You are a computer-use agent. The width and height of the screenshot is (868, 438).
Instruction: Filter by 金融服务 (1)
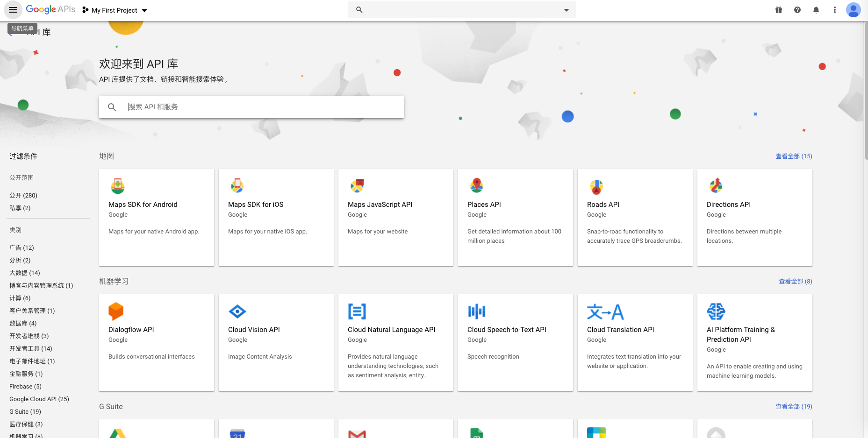point(26,374)
